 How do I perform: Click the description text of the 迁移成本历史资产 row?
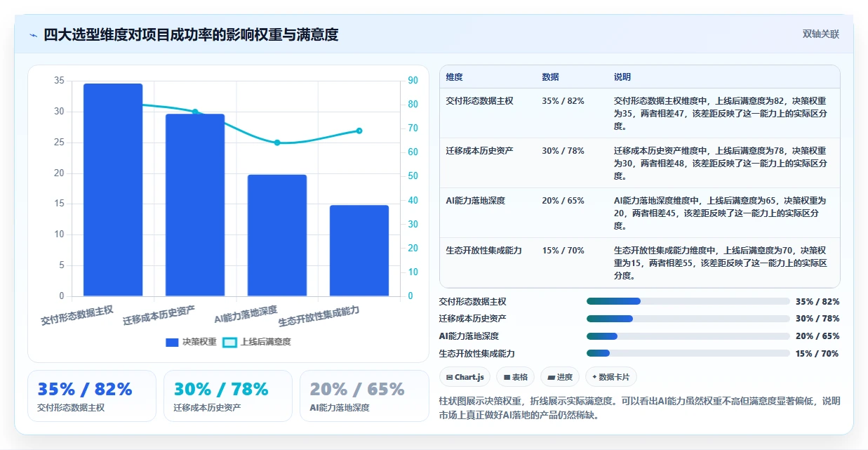click(x=721, y=164)
